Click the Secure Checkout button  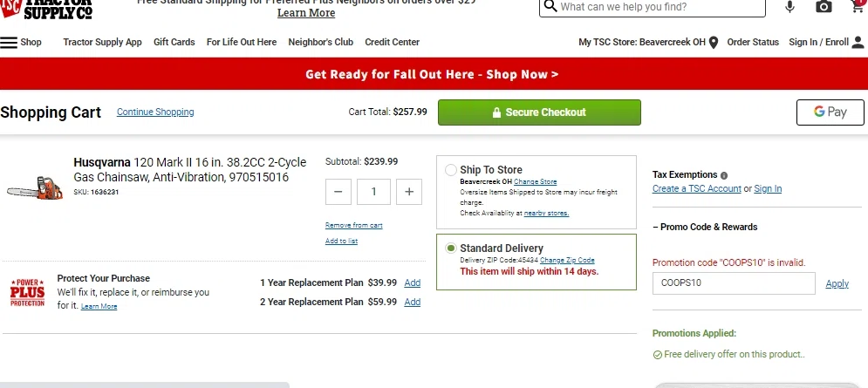(x=539, y=112)
